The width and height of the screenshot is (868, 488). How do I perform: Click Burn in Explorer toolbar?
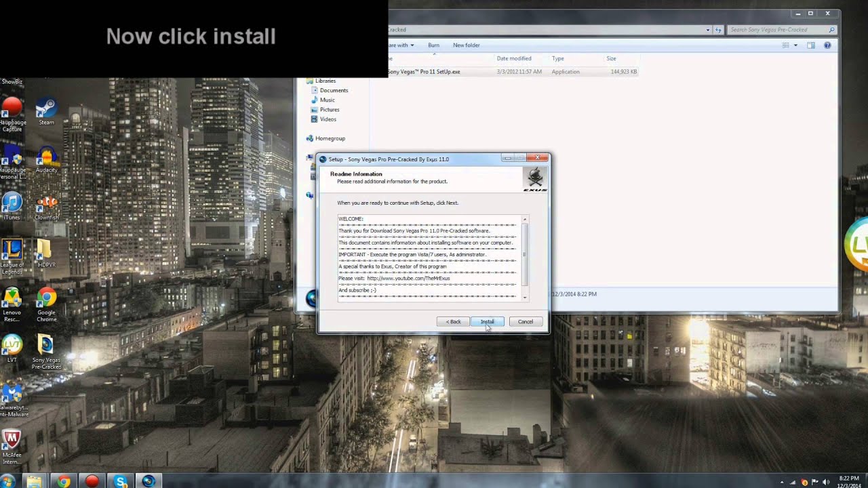pyautogui.click(x=433, y=45)
